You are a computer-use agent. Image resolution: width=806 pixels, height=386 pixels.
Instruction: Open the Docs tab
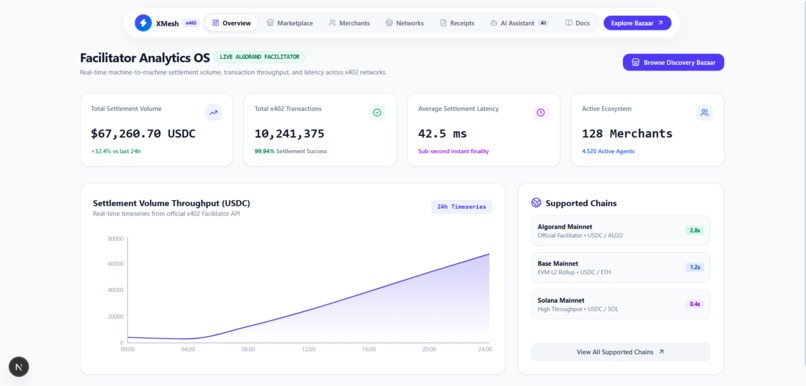(577, 23)
